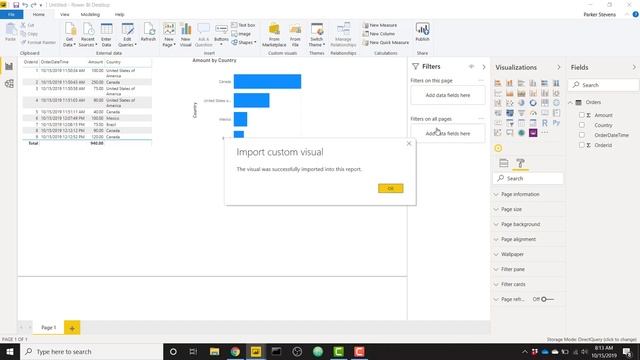Click the Manage Relationships ribbon icon
640x360 pixels.
343,35
